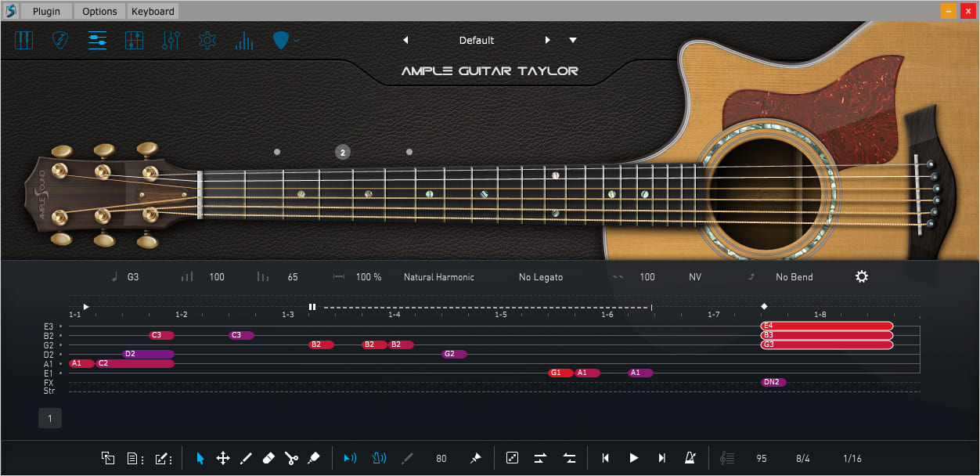Adjust the value 65 field
Image resolution: width=980 pixels, height=476 pixels.
[x=293, y=277]
